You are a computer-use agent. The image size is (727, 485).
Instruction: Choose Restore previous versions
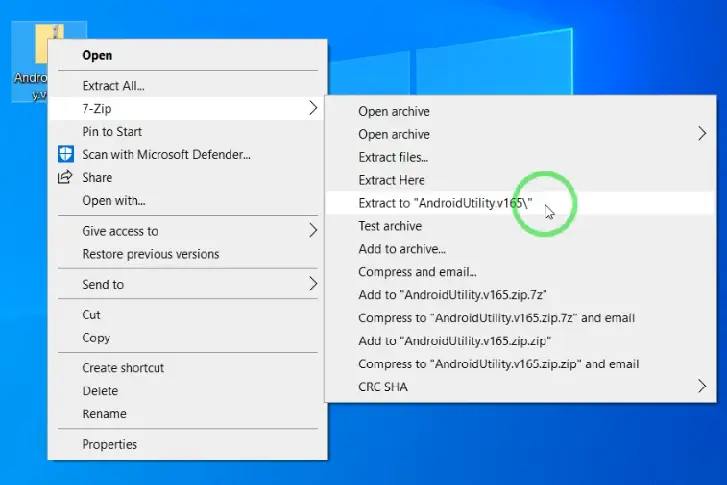187,254
